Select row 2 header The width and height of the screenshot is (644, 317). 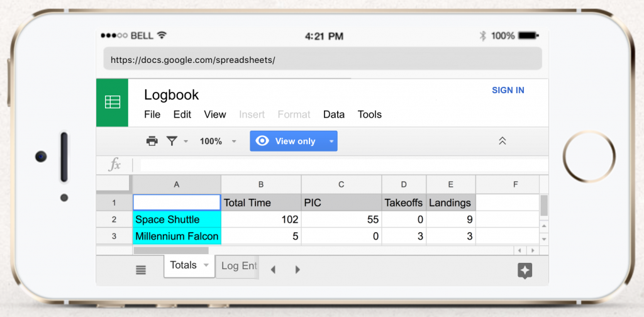(x=114, y=220)
